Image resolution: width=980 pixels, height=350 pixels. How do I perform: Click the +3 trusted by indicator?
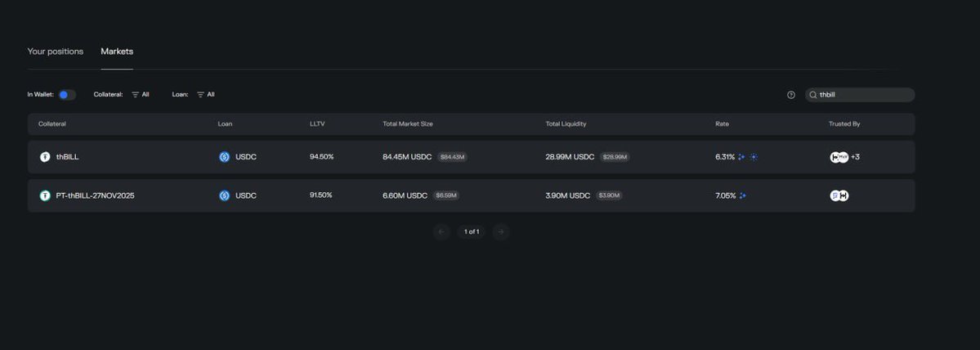tap(856, 157)
